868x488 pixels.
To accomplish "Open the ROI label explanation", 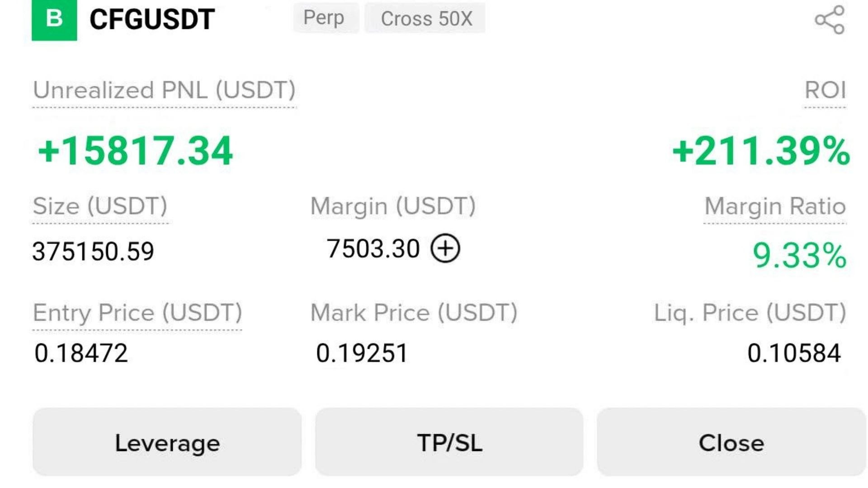I will (x=825, y=90).
